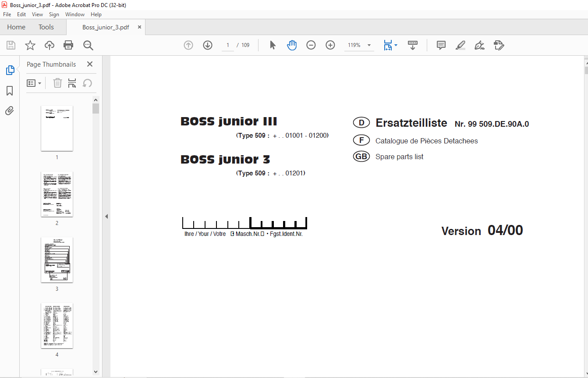
Task: Select the Highlight text pen icon
Action: point(460,45)
